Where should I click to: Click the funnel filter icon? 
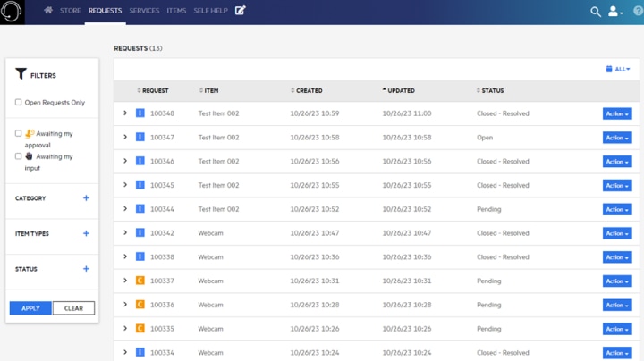pyautogui.click(x=21, y=73)
